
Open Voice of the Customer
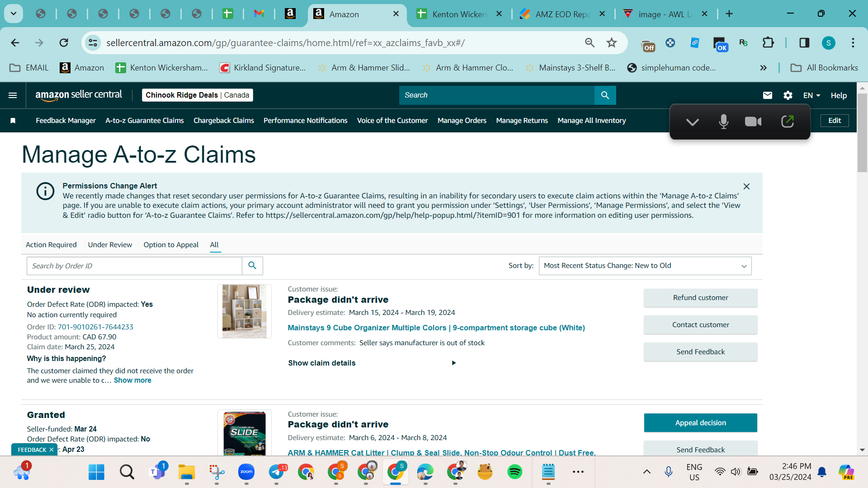pos(392,121)
